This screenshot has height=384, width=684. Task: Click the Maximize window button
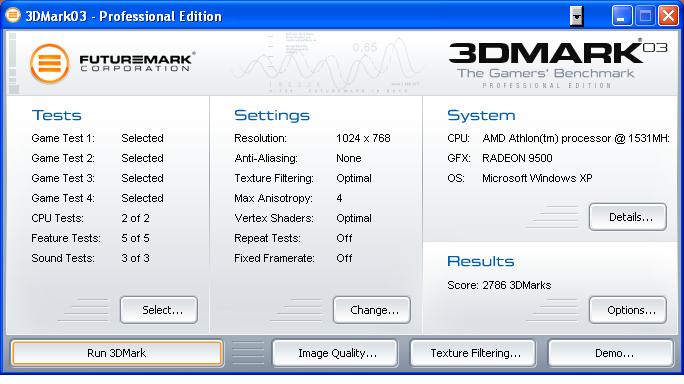645,16
